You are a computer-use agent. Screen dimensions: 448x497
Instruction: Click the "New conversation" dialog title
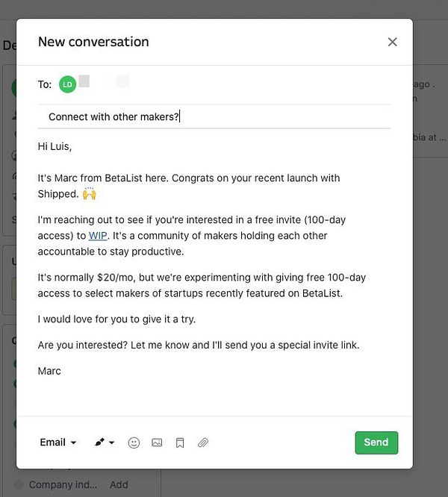[x=93, y=42]
